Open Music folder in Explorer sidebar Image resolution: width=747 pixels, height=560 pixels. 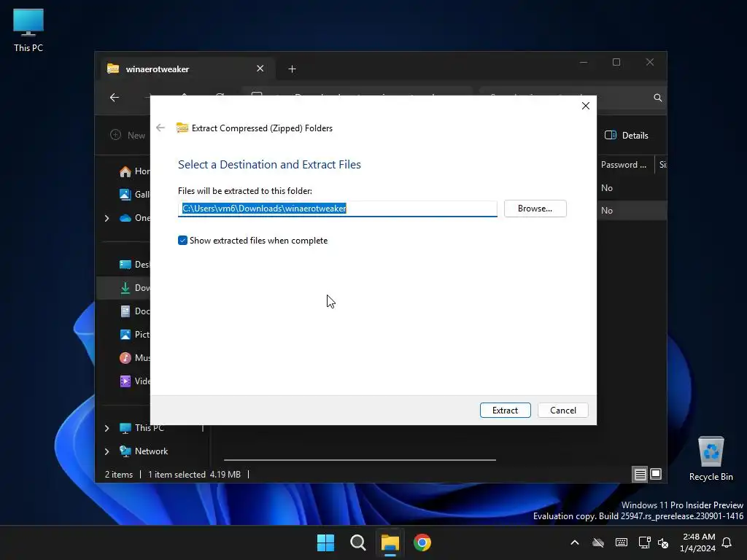tap(134, 357)
